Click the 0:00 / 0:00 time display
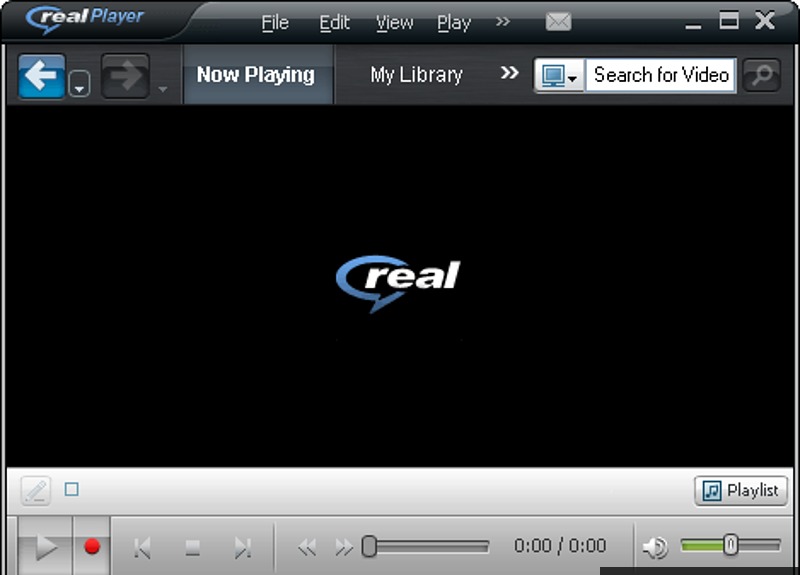Viewport: 800px width, 575px height. [x=560, y=545]
